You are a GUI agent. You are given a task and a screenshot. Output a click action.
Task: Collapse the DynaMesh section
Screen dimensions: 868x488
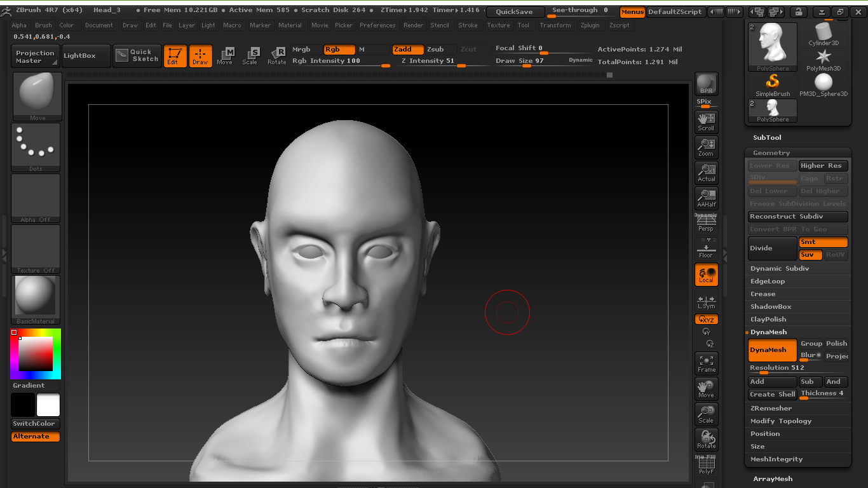[x=768, y=332]
